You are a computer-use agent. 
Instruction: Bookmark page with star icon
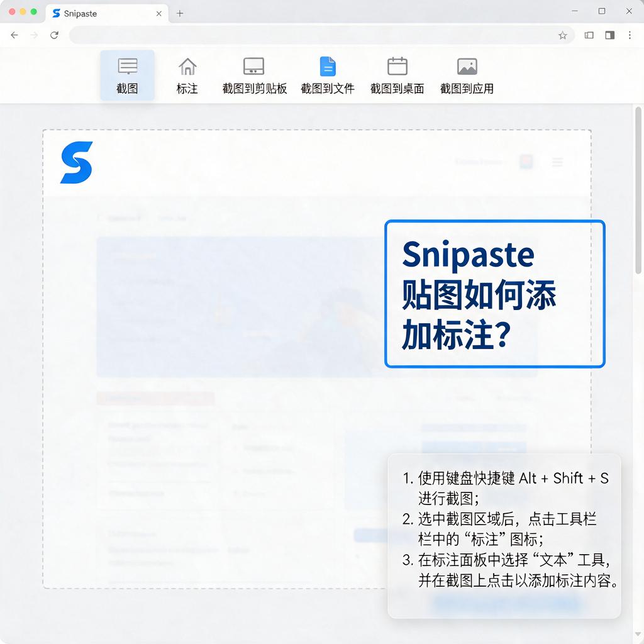pyautogui.click(x=563, y=35)
